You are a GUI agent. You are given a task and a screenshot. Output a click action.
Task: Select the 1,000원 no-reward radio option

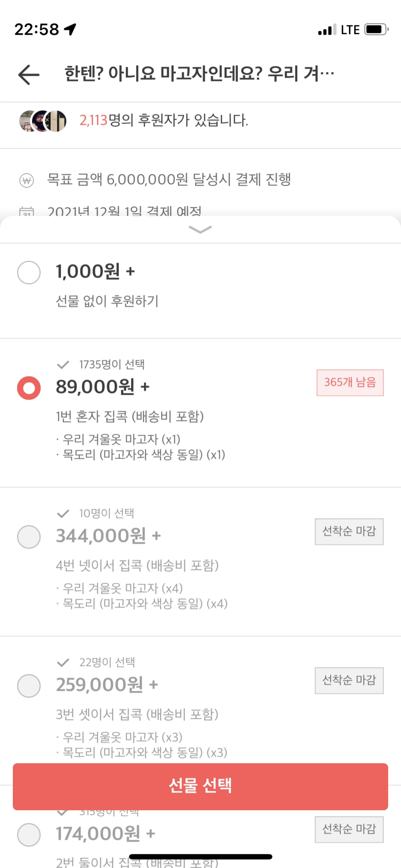coord(29,272)
